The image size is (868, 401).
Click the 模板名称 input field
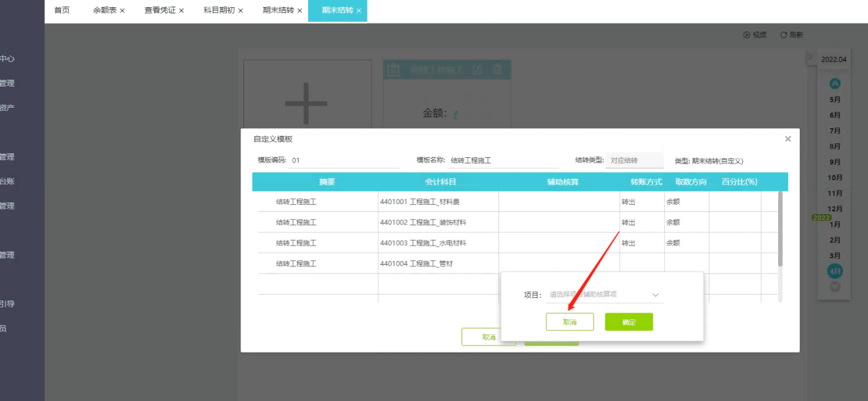[502, 161]
